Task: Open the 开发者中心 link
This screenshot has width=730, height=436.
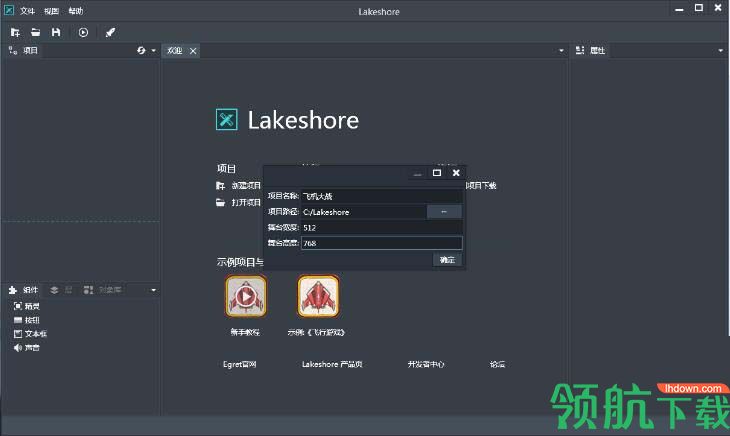Action: click(426, 364)
